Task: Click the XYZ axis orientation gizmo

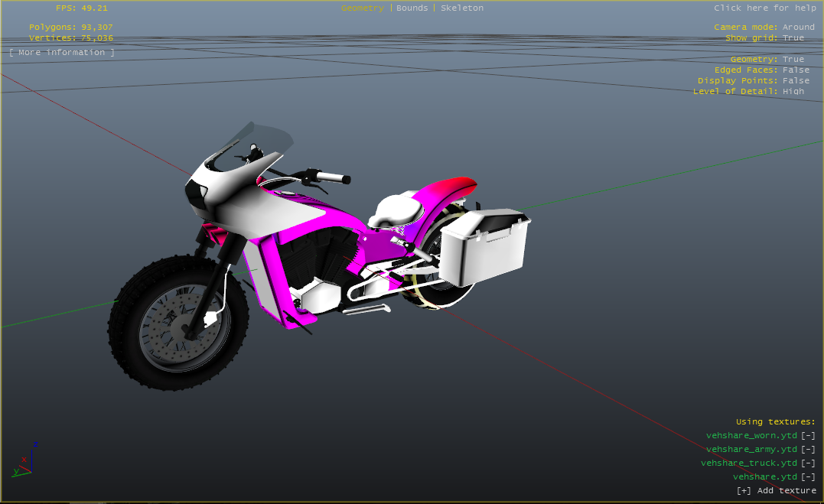Action: [x=23, y=461]
